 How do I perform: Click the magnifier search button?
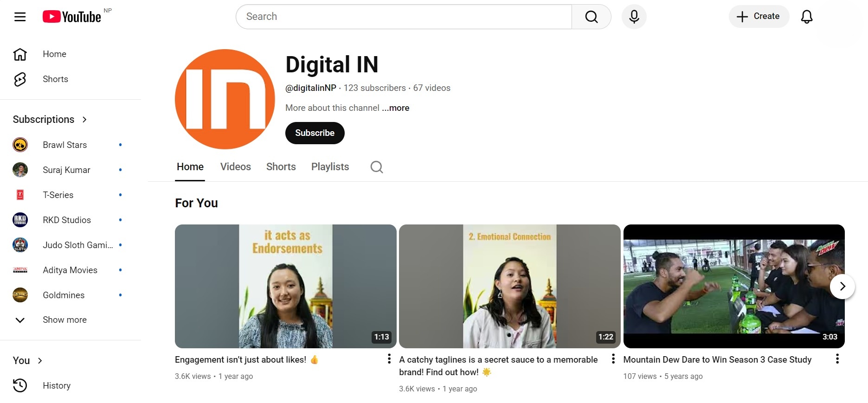(591, 17)
